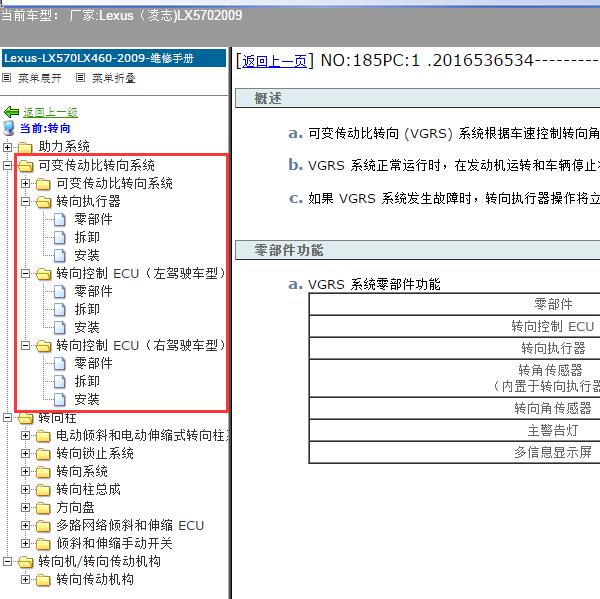Click the page icon for 安装 under 转向执行器
The image size is (600, 599).
coord(60,256)
